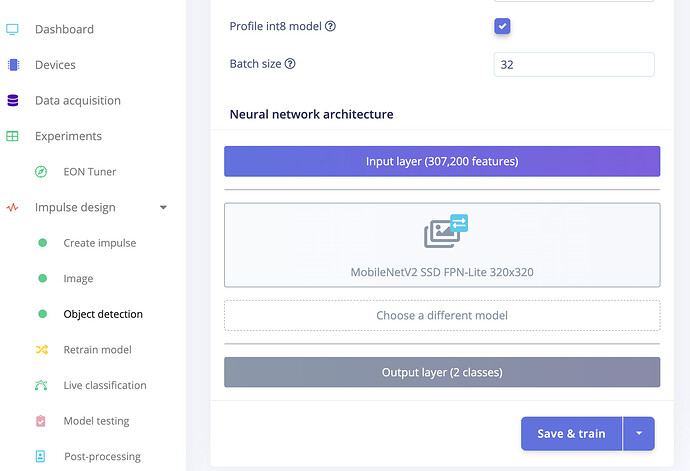Screen dimensions: 690x471
Task: Click the Model testing clipboard icon
Action: [41, 421]
